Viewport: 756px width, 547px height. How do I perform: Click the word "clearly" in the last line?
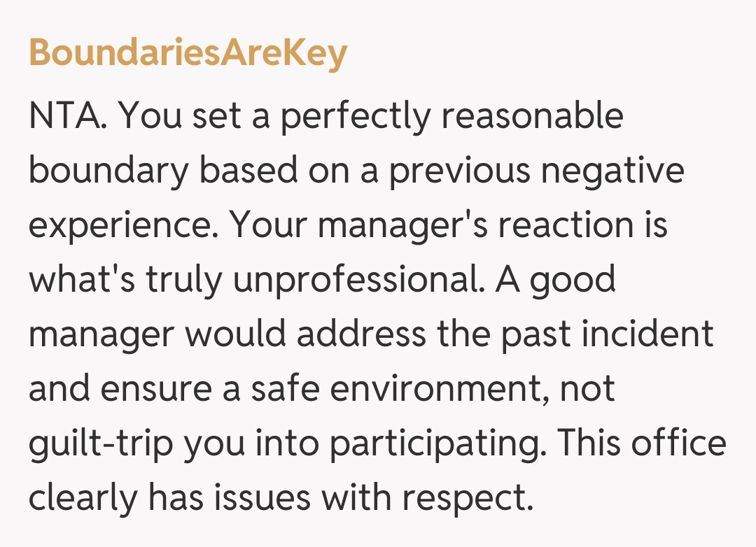click(83, 498)
